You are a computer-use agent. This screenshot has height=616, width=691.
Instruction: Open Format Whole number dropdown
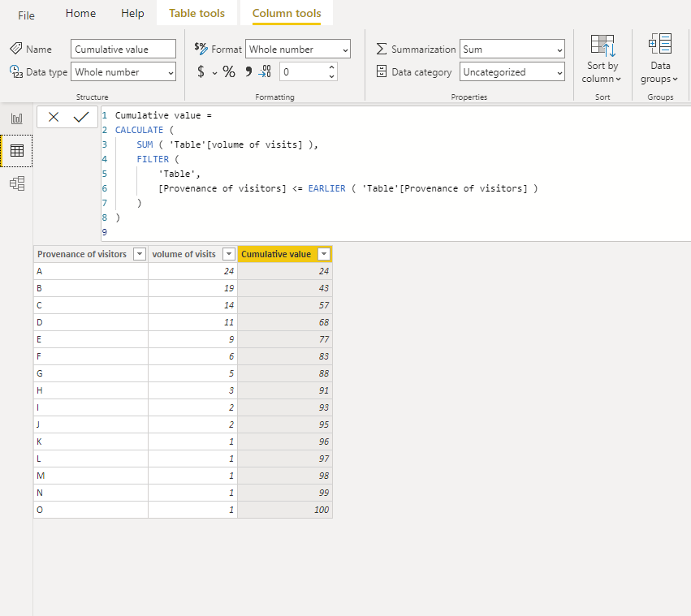pos(298,49)
